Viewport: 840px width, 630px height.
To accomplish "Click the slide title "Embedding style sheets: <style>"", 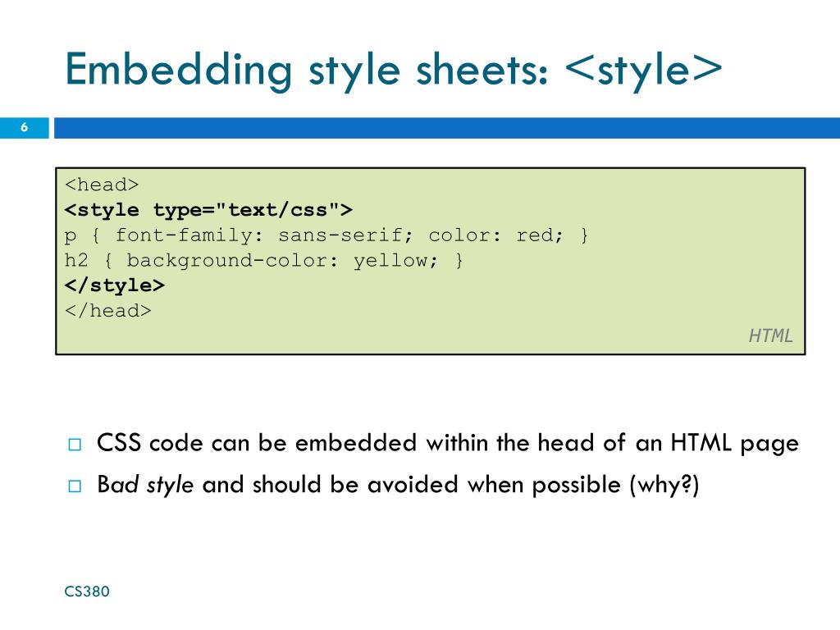I will pyautogui.click(x=394, y=71).
